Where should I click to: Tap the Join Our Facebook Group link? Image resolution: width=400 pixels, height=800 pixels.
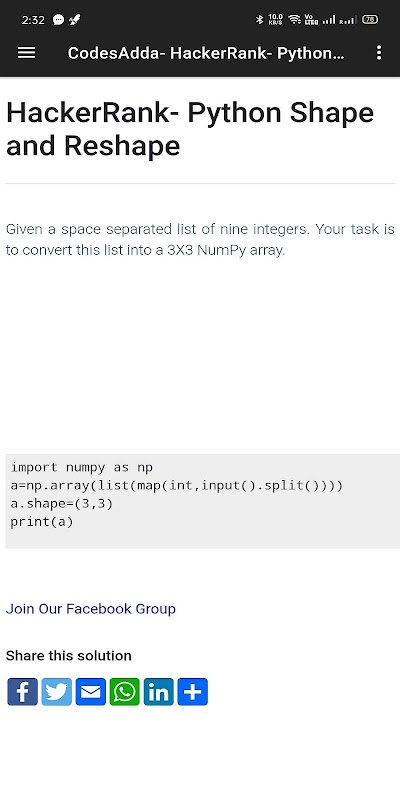pos(91,609)
